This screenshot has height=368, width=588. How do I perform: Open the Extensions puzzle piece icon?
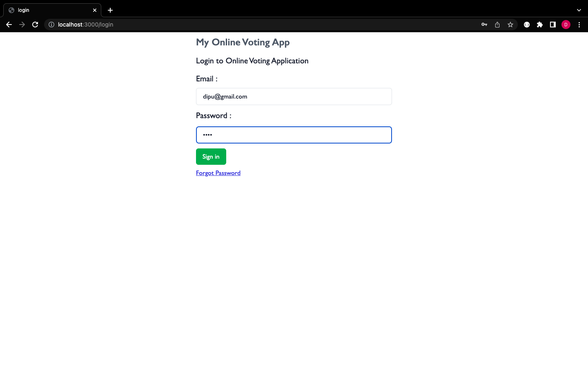(x=540, y=25)
